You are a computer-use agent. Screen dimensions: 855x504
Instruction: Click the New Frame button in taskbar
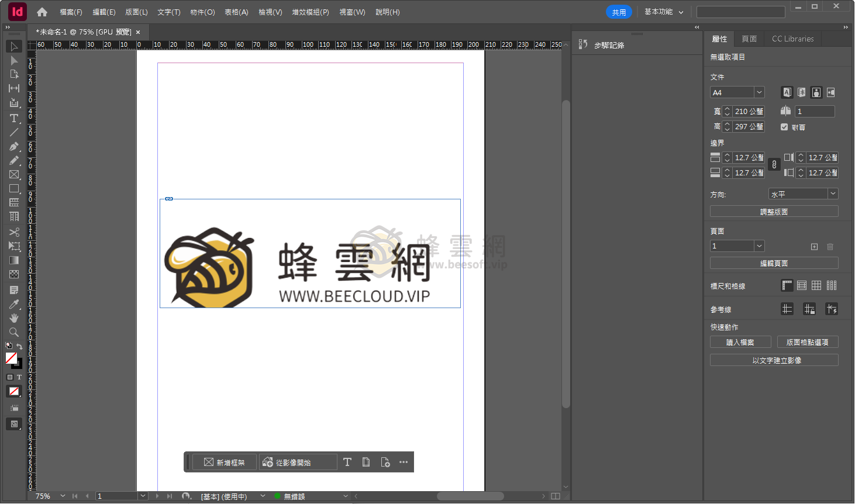coord(225,462)
